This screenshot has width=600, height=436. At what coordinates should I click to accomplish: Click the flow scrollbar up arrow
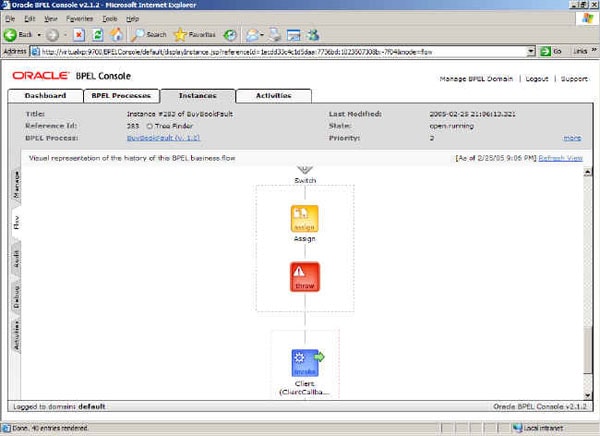pos(588,172)
